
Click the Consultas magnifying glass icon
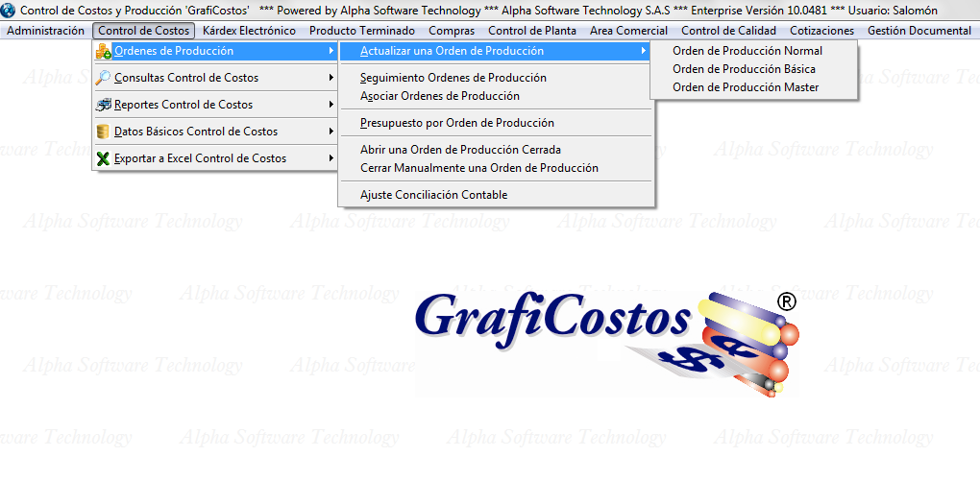click(x=103, y=78)
